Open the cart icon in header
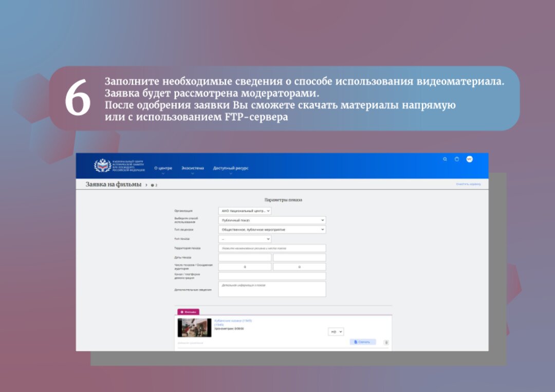 pos(457,159)
